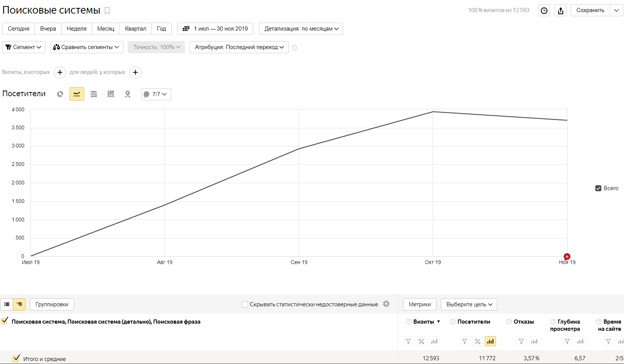Switch to the stacked area chart icon
This screenshot has width=624, height=364.
coord(94,94)
